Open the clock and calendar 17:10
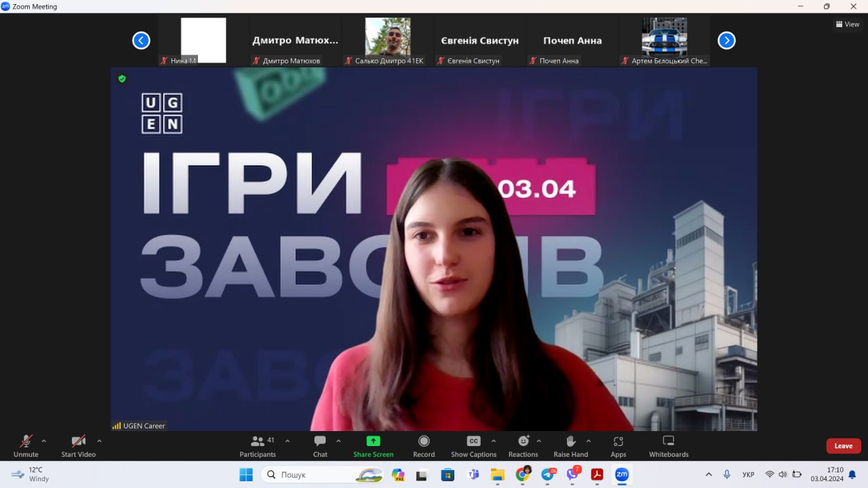The height and width of the screenshot is (488, 868). [x=827, y=474]
